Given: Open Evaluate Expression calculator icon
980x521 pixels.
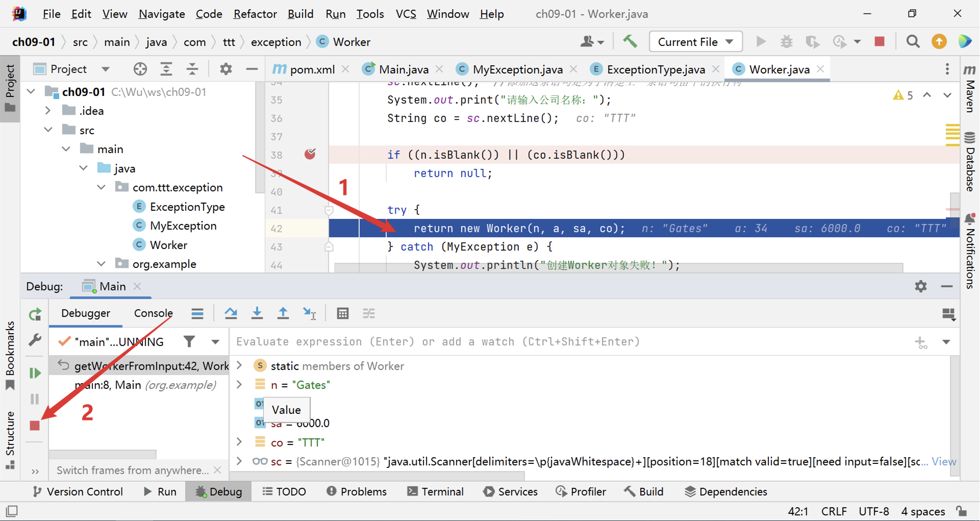Looking at the screenshot, I should tap(343, 313).
